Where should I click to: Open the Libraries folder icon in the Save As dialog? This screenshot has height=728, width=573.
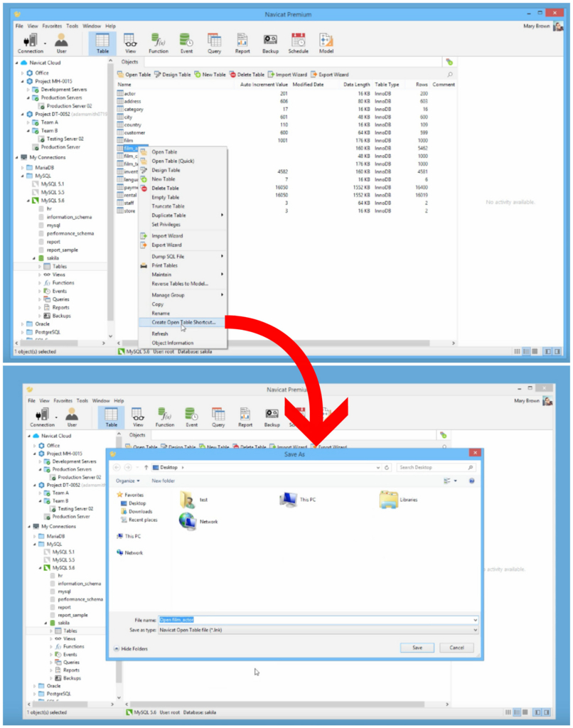coord(389,500)
